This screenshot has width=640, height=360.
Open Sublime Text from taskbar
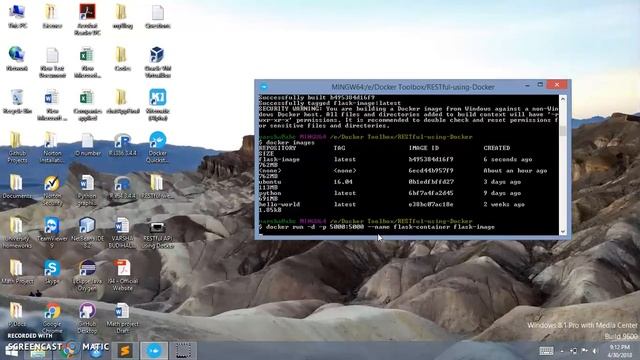[x=125, y=350]
